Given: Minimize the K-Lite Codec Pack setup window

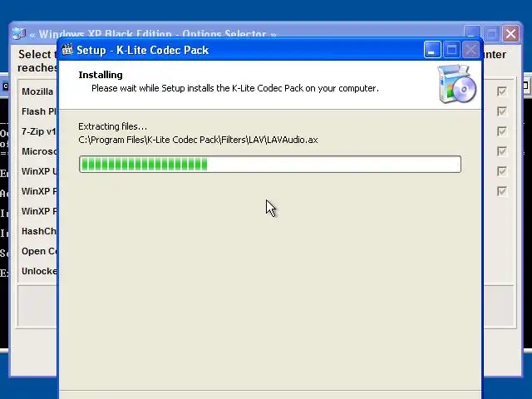Looking at the screenshot, I should [432, 50].
